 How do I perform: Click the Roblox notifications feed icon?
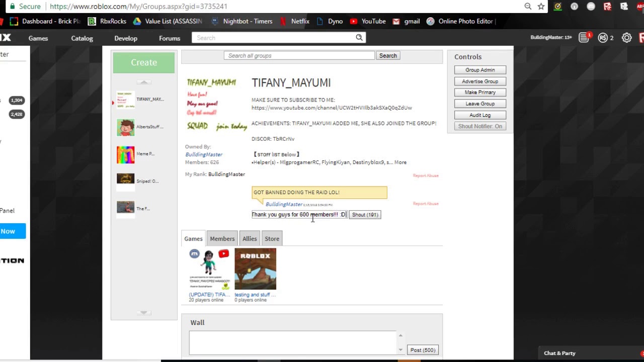click(x=584, y=37)
